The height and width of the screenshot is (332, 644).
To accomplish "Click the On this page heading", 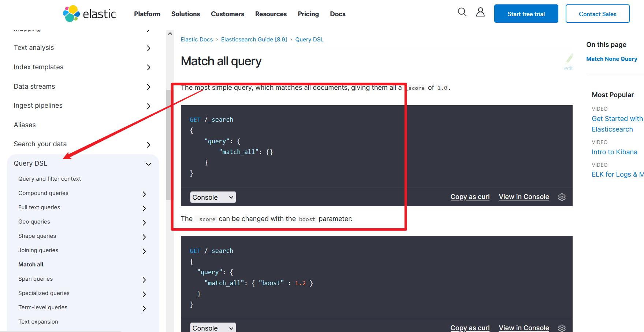I will click(x=606, y=45).
